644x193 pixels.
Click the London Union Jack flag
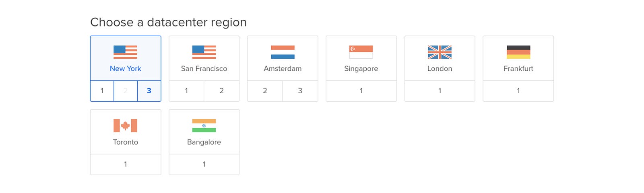pos(440,52)
